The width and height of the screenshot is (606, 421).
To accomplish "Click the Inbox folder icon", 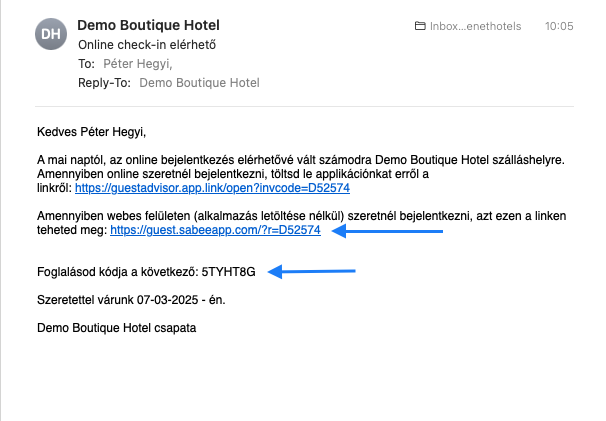I will pos(420,26).
